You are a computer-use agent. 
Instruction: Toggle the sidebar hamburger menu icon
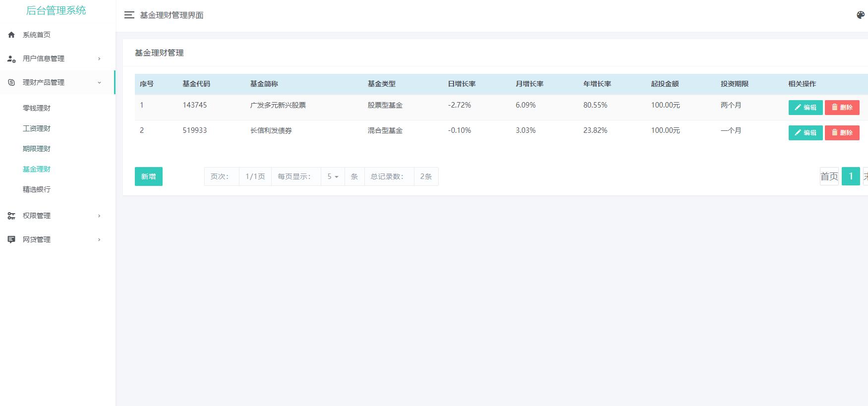[129, 15]
